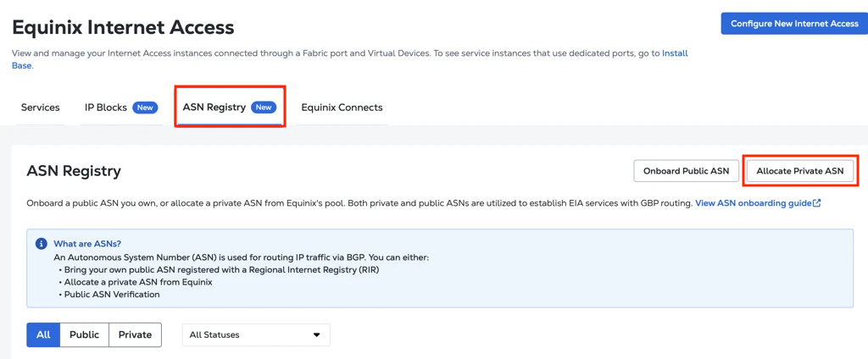868x359 pixels.
Task: Open the All Statuses dropdown
Action: tap(256, 334)
